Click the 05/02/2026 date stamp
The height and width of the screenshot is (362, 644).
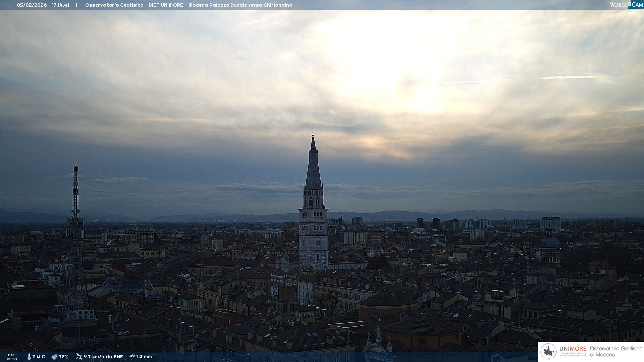tap(32, 5)
